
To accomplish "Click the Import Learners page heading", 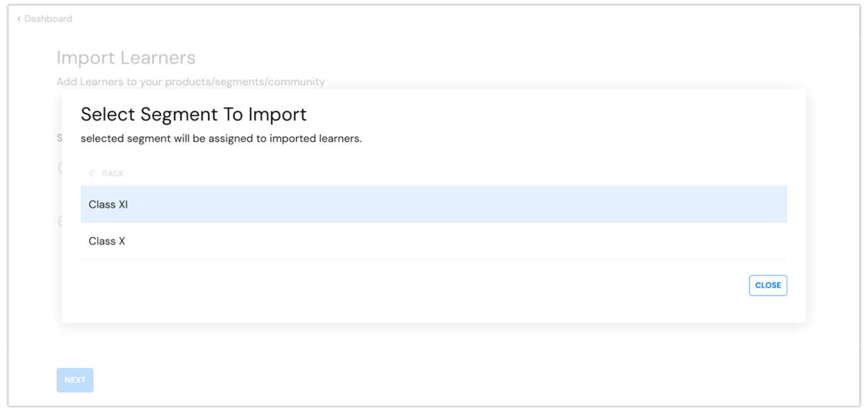I will point(126,57).
